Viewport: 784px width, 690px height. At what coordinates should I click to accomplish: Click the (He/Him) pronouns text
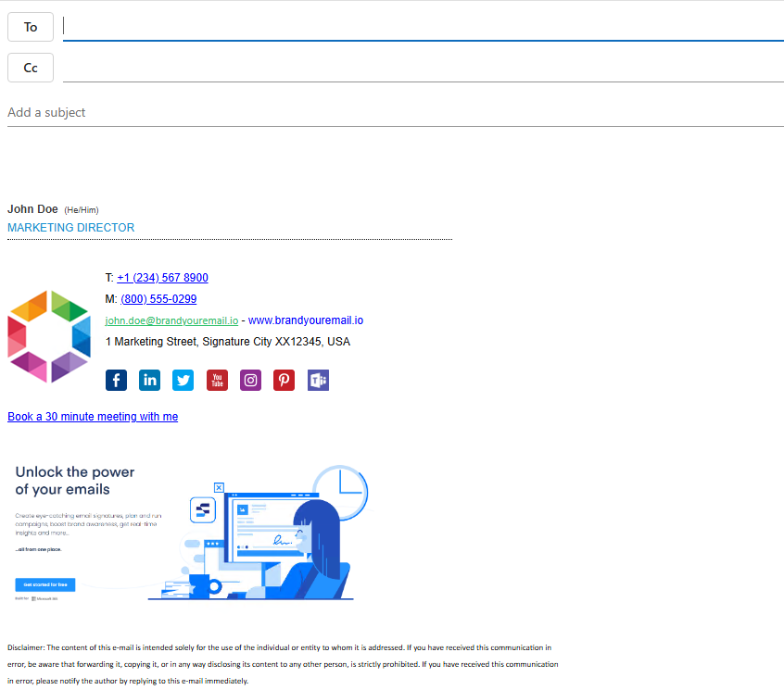(x=82, y=210)
